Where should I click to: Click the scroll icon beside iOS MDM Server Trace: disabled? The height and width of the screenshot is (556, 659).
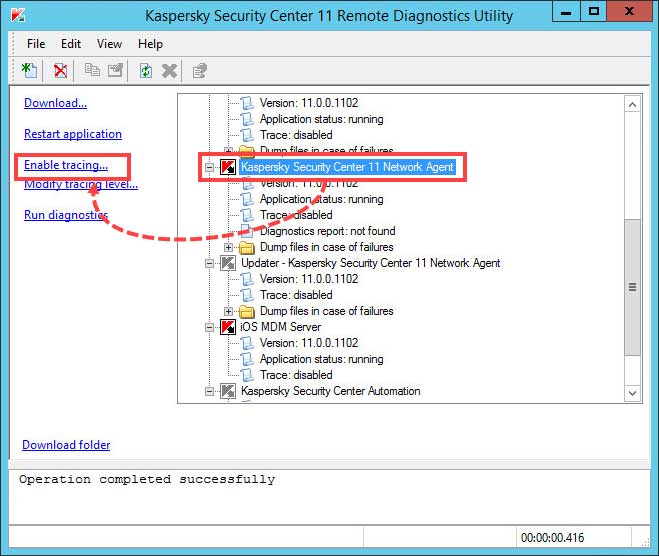tap(247, 375)
